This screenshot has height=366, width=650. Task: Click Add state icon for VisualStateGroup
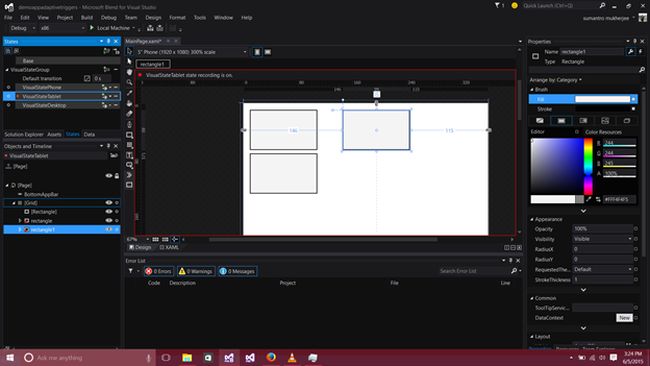(107, 69)
